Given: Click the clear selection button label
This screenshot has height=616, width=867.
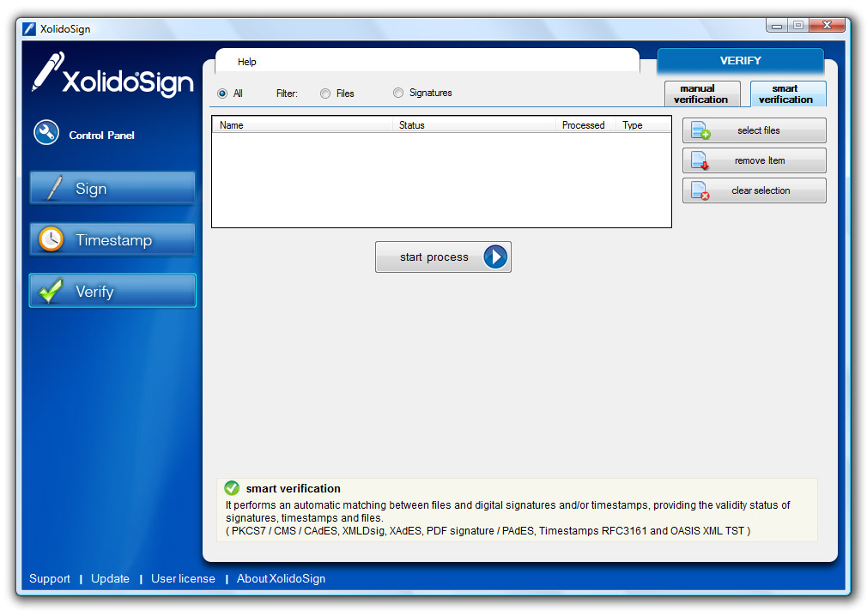Looking at the screenshot, I should (x=761, y=190).
